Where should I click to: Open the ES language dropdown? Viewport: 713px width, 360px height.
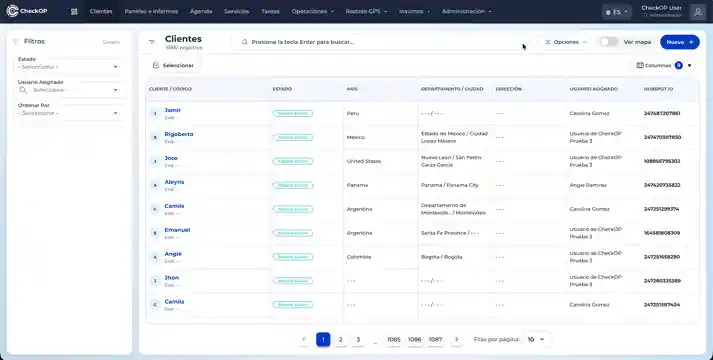tap(617, 12)
